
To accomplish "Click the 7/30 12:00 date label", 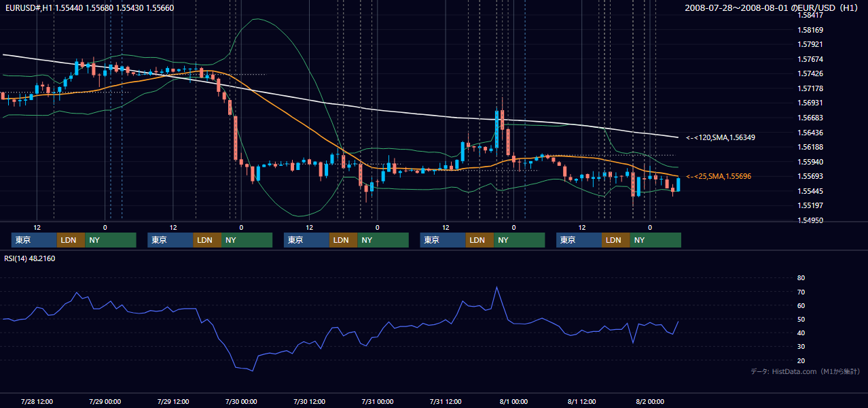I will pyautogui.click(x=309, y=401).
